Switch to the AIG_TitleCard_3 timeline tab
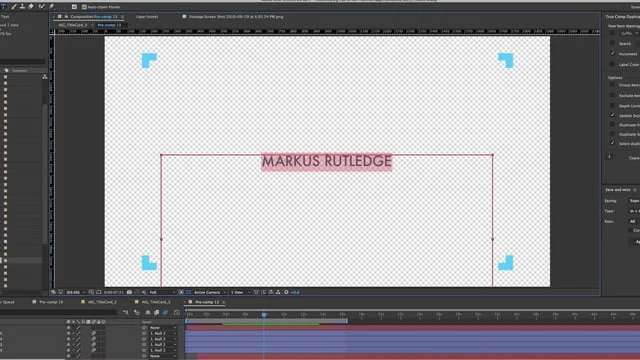640x360 pixels. coord(156,302)
